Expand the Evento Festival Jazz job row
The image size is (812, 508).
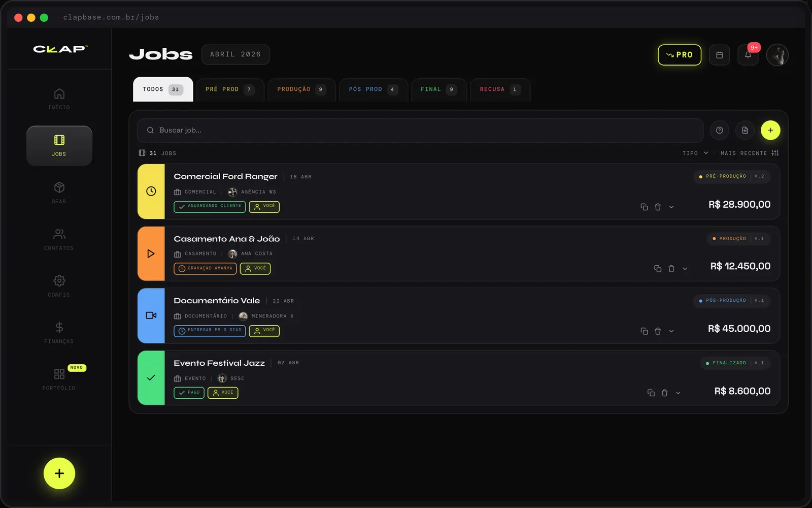(678, 393)
